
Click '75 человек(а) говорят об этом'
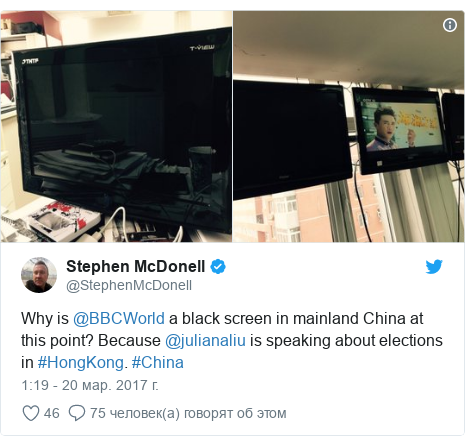coord(188,413)
